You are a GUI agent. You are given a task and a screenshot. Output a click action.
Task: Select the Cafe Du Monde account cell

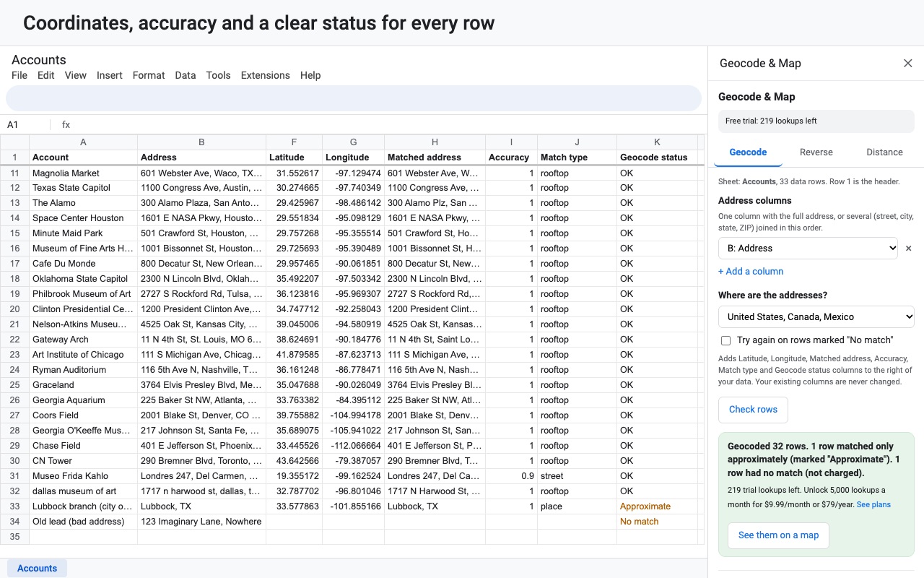[x=83, y=264]
